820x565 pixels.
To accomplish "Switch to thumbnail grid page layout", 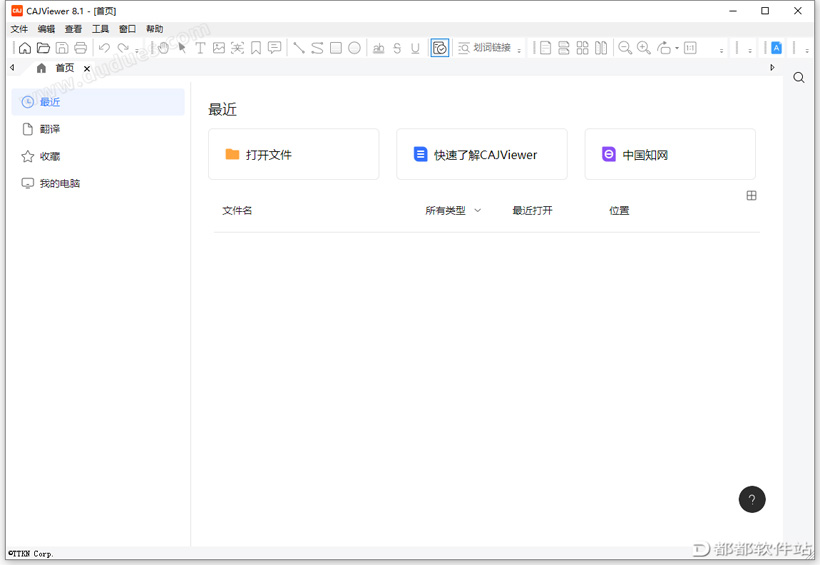I will coord(583,48).
